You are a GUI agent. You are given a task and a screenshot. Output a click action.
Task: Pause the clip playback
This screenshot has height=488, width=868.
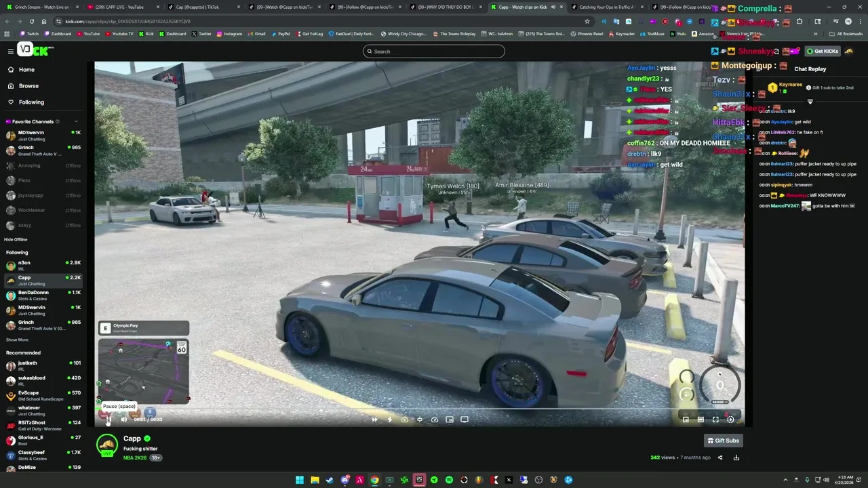(x=108, y=420)
